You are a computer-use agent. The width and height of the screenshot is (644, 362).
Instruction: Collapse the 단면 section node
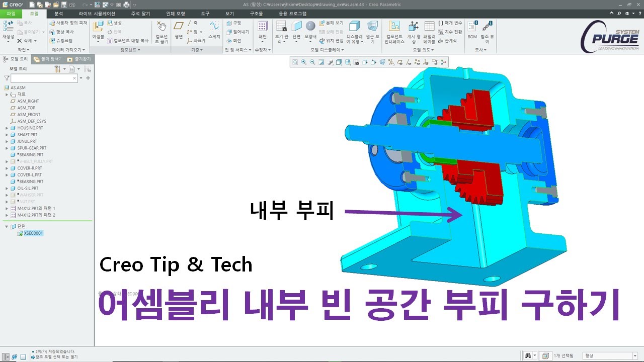point(7,227)
